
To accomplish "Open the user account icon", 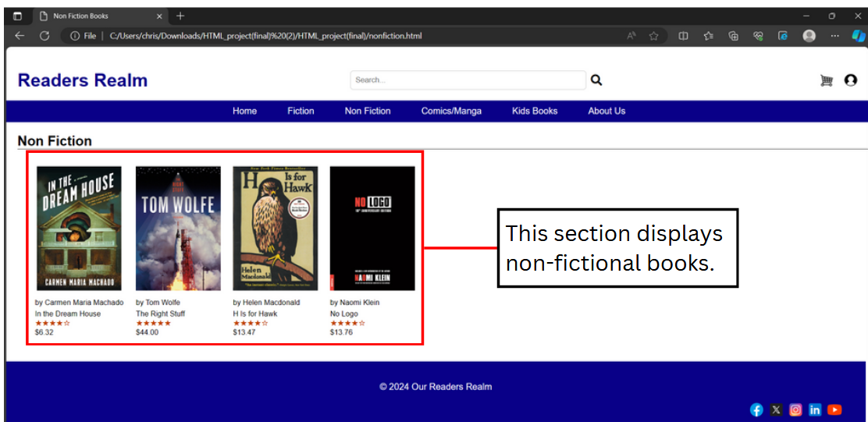I will (x=851, y=81).
